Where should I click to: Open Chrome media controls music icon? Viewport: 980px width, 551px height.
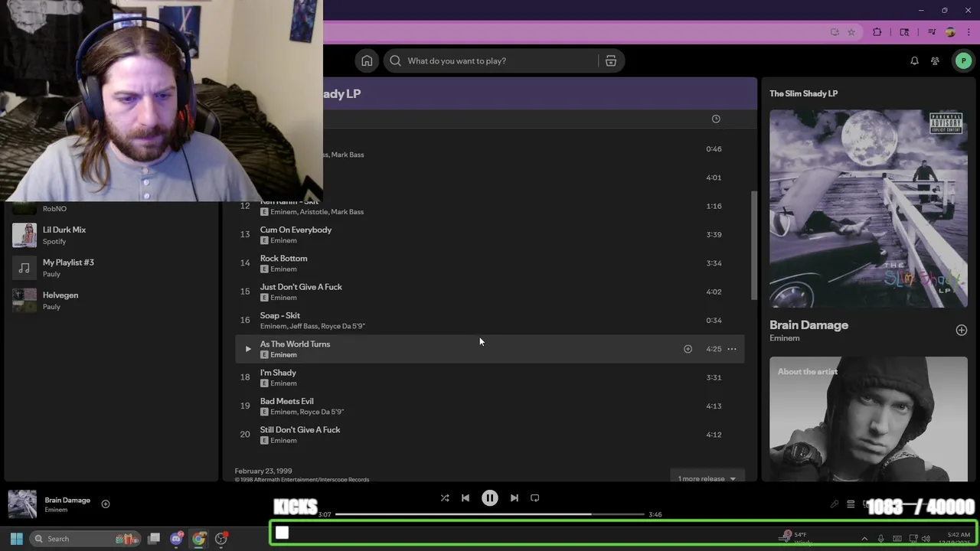(x=932, y=32)
